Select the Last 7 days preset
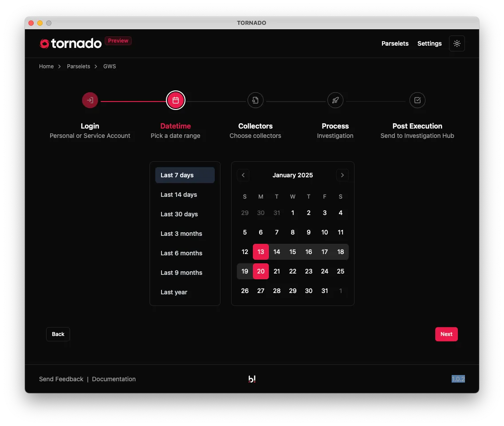The height and width of the screenshot is (426, 504). point(185,175)
